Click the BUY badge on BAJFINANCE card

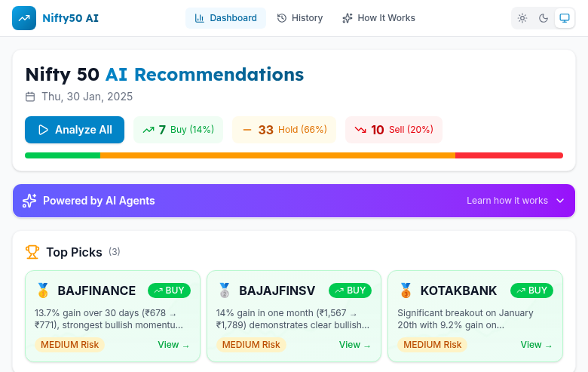169,291
